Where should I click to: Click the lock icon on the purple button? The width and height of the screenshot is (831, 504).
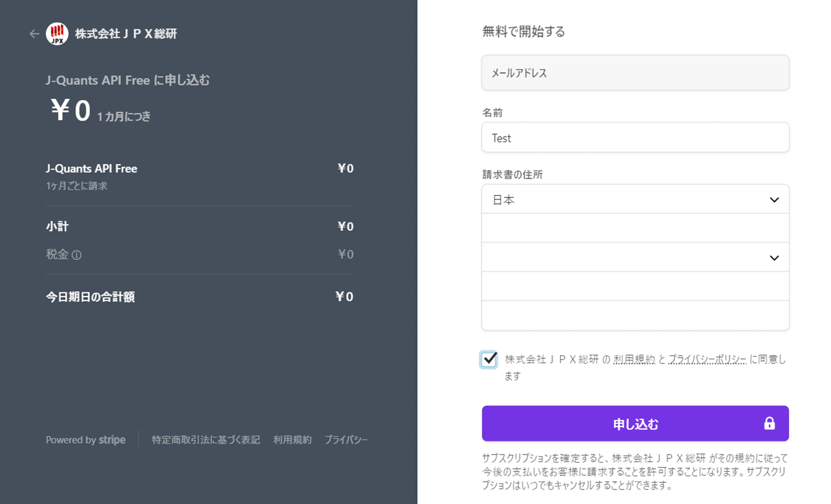pos(770,423)
